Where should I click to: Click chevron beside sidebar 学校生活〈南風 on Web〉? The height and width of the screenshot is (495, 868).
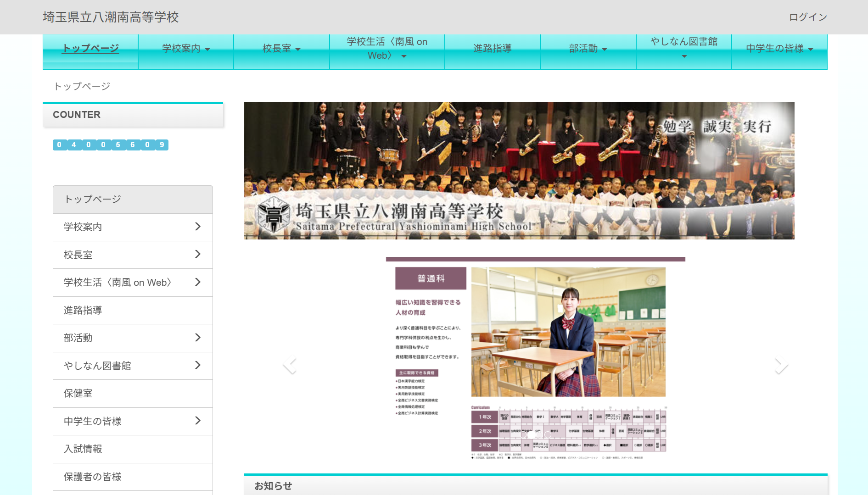click(x=198, y=282)
